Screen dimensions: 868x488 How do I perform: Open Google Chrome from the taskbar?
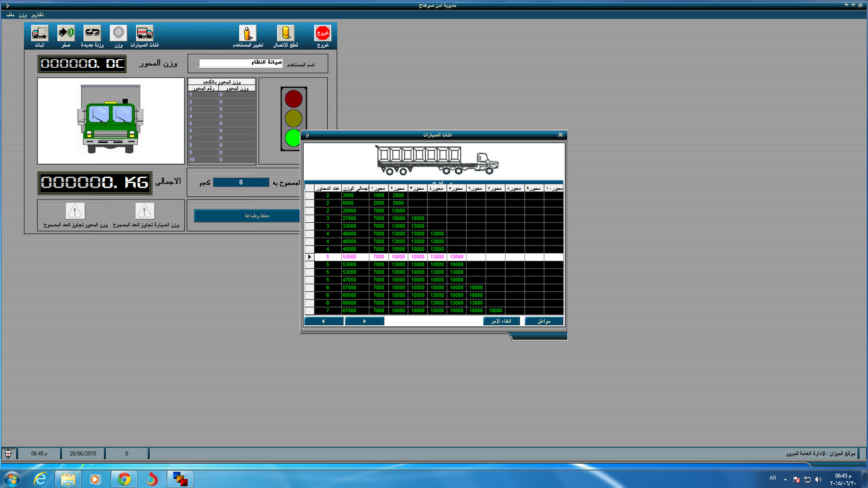pos(124,479)
